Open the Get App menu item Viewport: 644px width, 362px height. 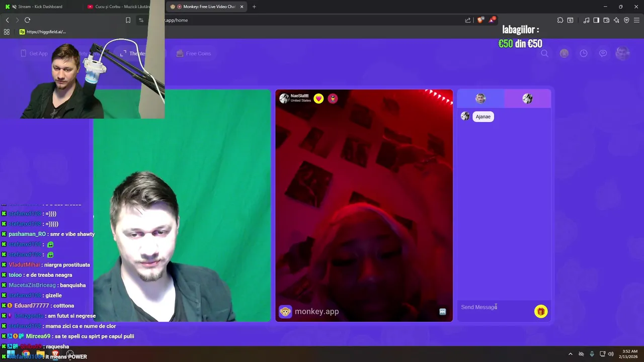34,53
